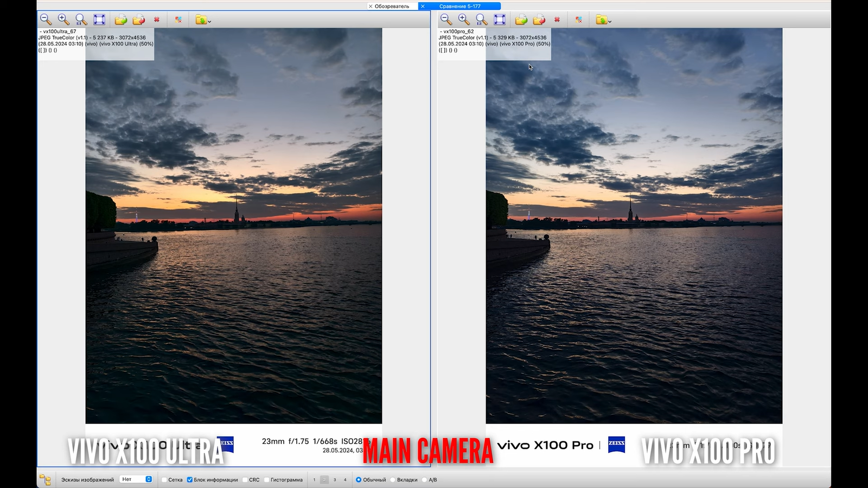Enable the Сетка grid checkbox
Viewport: 868px width, 488px height.
click(x=164, y=480)
